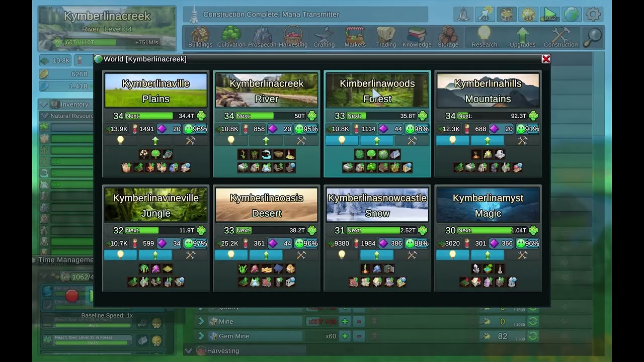This screenshot has width=644, height=362.
Task: Click the green level-up badge on Kymberlinaville
Action: tap(201, 116)
